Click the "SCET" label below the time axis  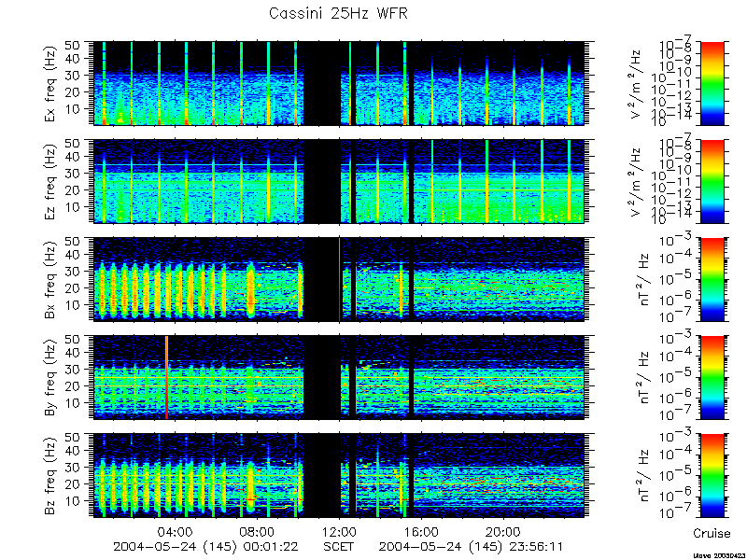(x=339, y=547)
